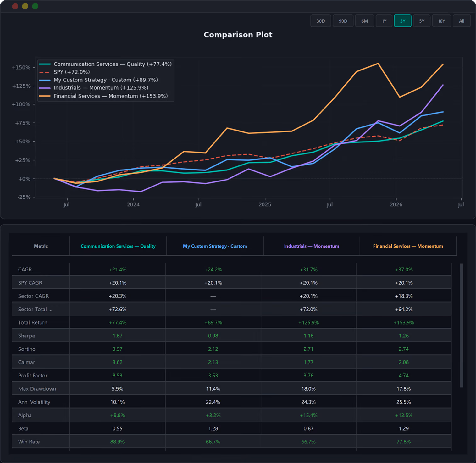
Task: Click the 3.97 Sortino value
Action: coord(118,349)
